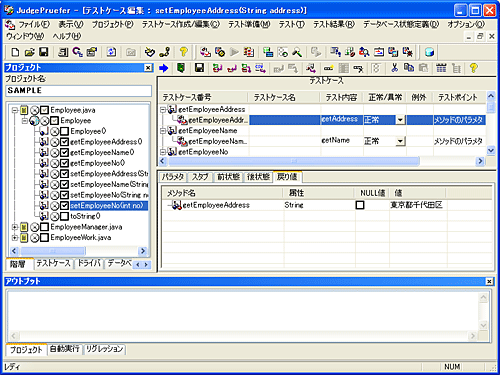This screenshot has height=375, width=500.
Task: Click the gear-with-arrows icon after main help bulb
Action: point(205,52)
